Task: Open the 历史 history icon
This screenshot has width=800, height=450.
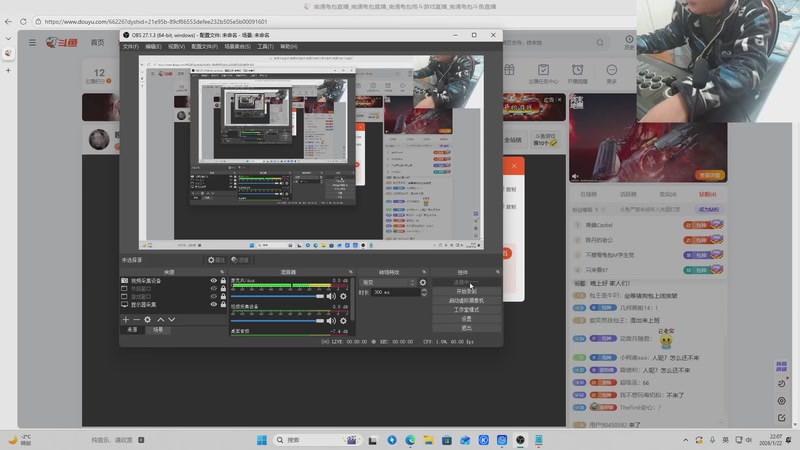Action: pos(629,42)
